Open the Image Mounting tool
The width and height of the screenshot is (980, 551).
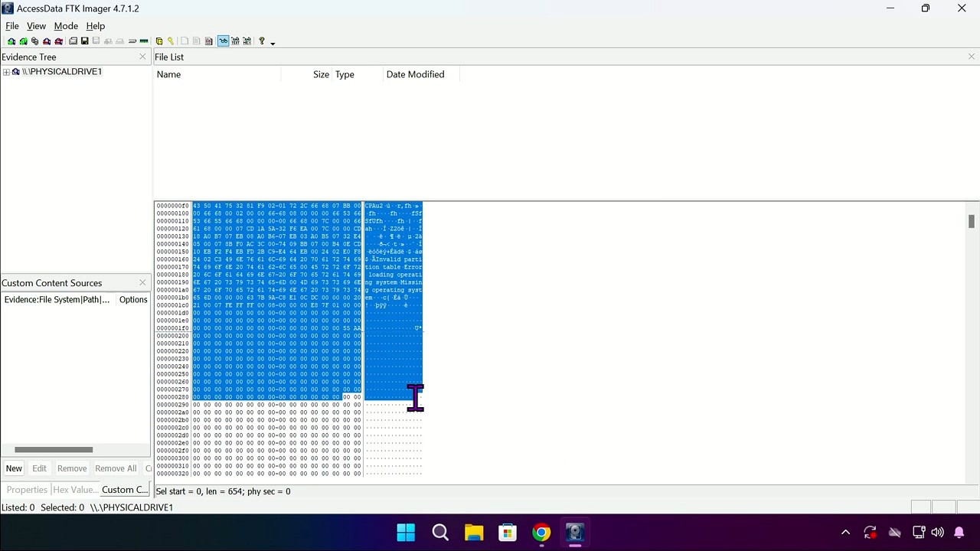[34, 41]
